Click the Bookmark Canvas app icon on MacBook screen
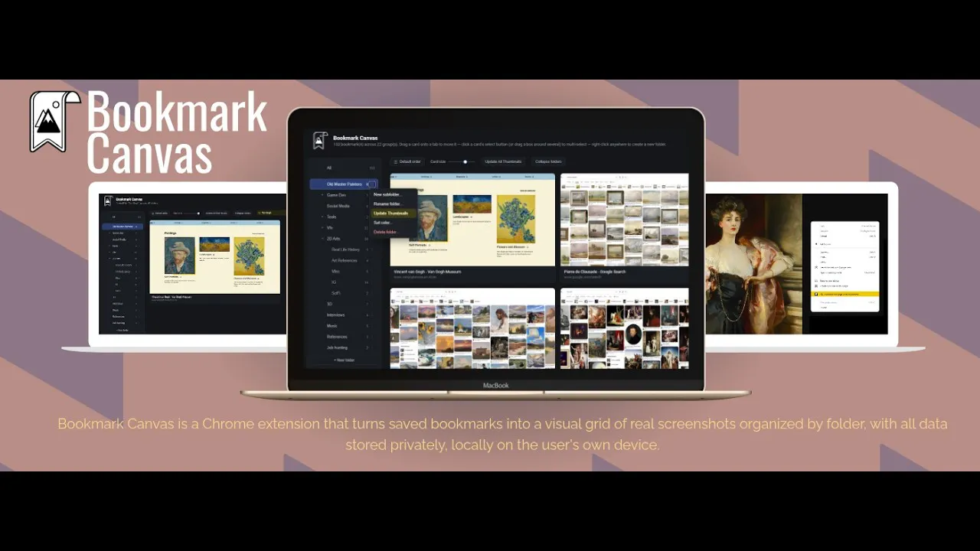980x551 pixels. 321,140
